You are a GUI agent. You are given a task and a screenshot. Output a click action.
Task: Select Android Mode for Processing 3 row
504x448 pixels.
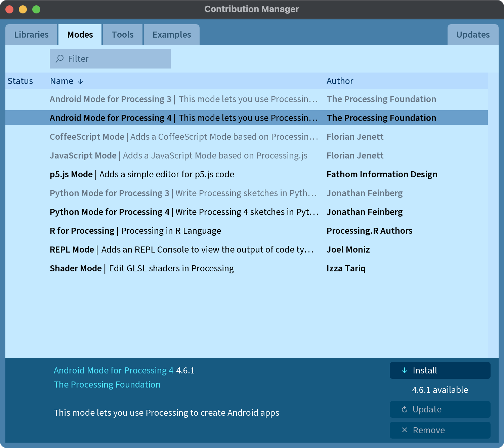(x=247, y=99)
